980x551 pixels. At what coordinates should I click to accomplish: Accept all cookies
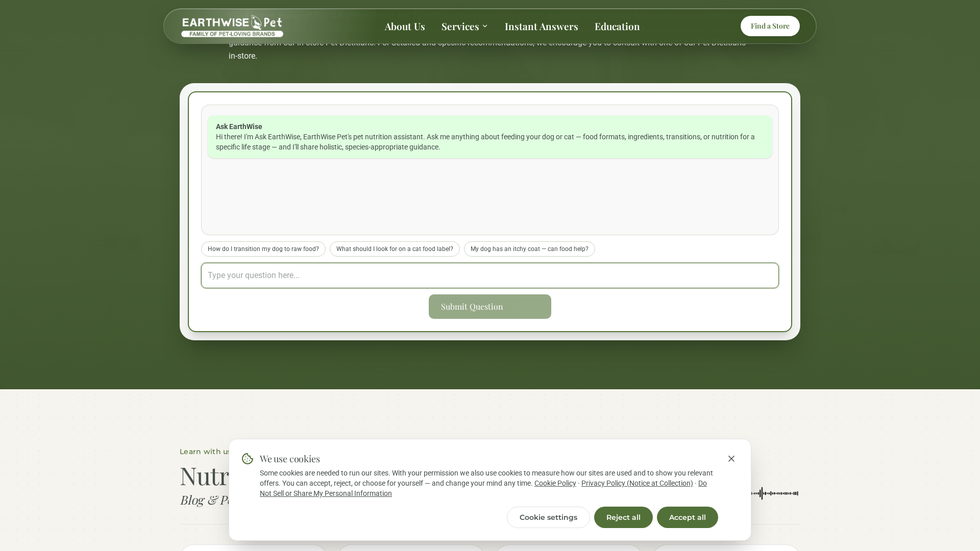[x=688, y=517]
